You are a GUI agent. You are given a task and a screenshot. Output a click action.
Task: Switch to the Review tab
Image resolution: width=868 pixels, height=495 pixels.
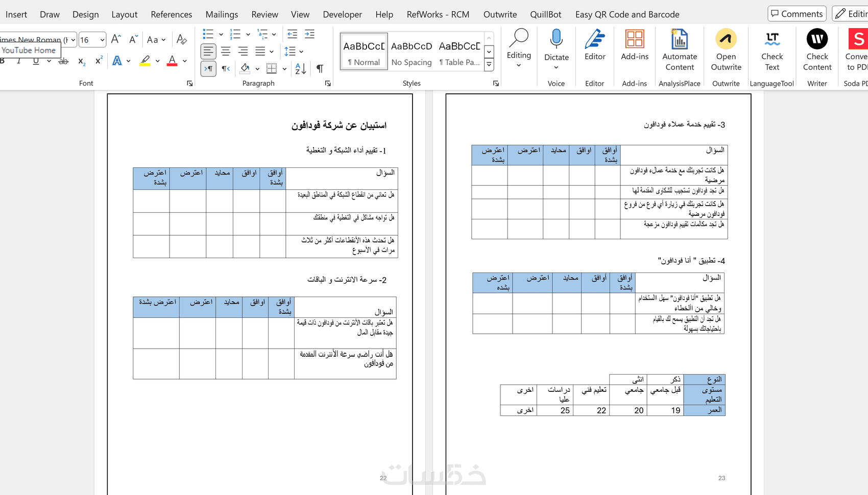(264, 14)
